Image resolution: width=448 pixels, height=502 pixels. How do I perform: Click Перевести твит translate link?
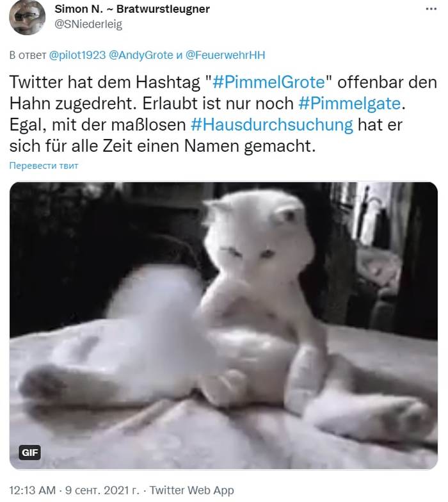tap(44, 165)
